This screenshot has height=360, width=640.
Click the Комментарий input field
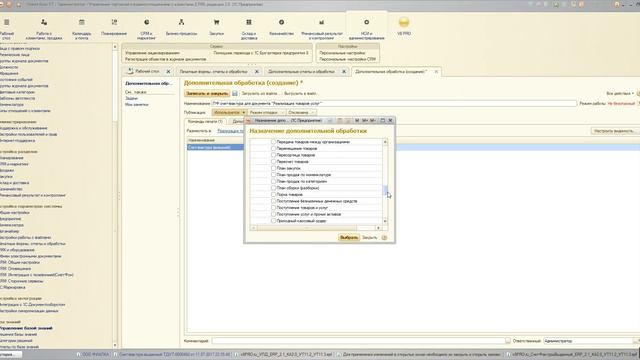[x=358, y=340]
